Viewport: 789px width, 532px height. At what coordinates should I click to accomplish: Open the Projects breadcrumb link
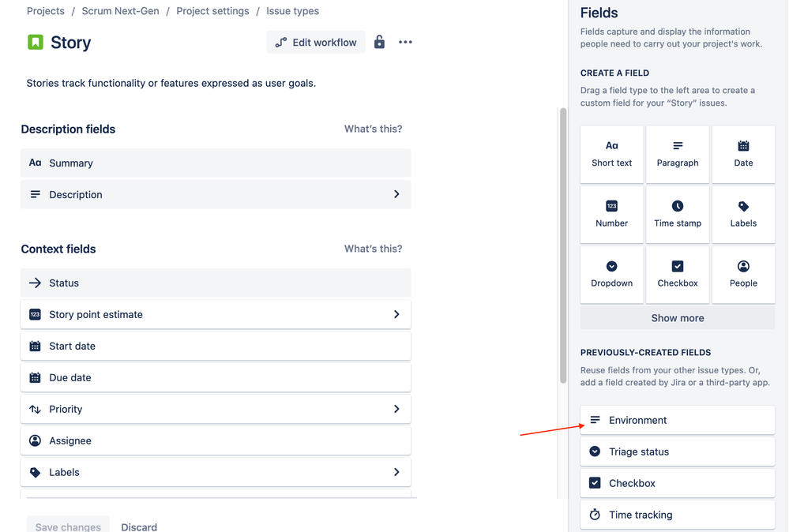pos(45,11)
